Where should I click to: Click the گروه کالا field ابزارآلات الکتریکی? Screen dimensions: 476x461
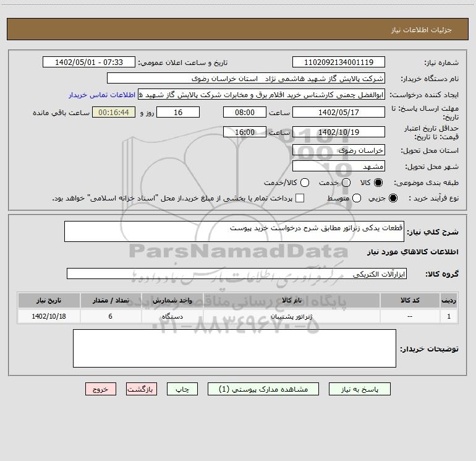click(x=237, y=274)
